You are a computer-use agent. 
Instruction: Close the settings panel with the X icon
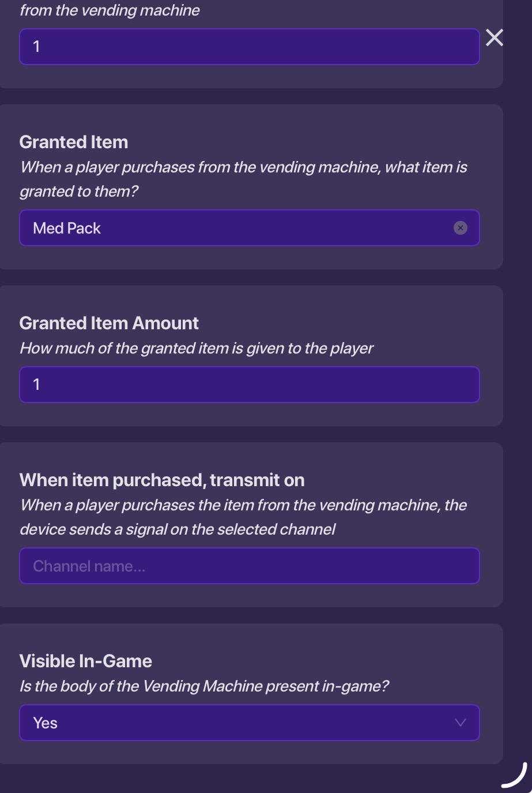tap(495, 38)
